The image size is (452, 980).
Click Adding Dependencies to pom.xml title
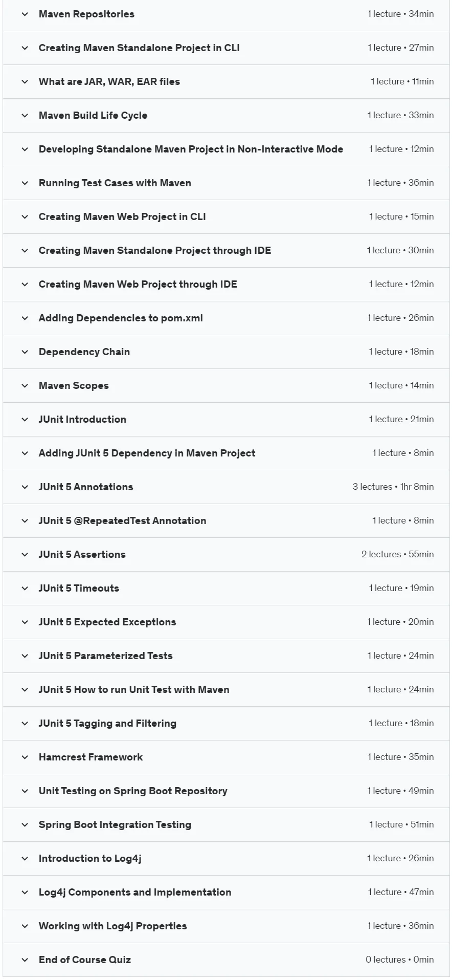pyautogui.click(x=121, y=318)
